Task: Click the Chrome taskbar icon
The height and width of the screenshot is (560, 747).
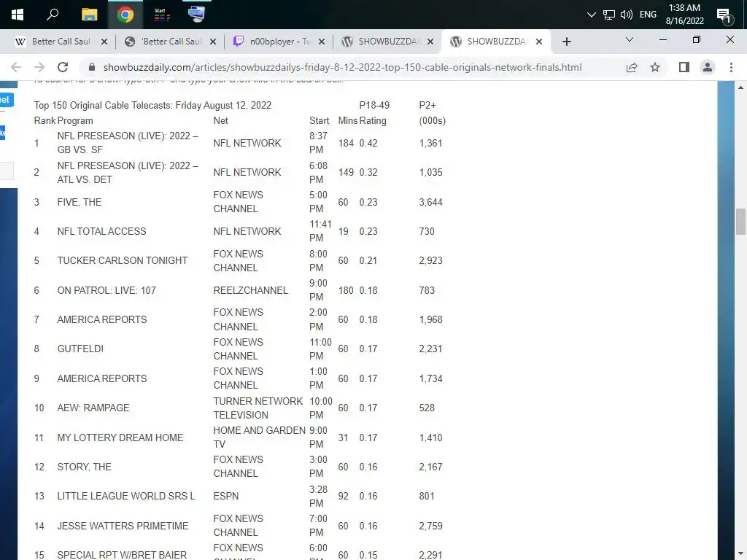Action: [x=125, y=15]
